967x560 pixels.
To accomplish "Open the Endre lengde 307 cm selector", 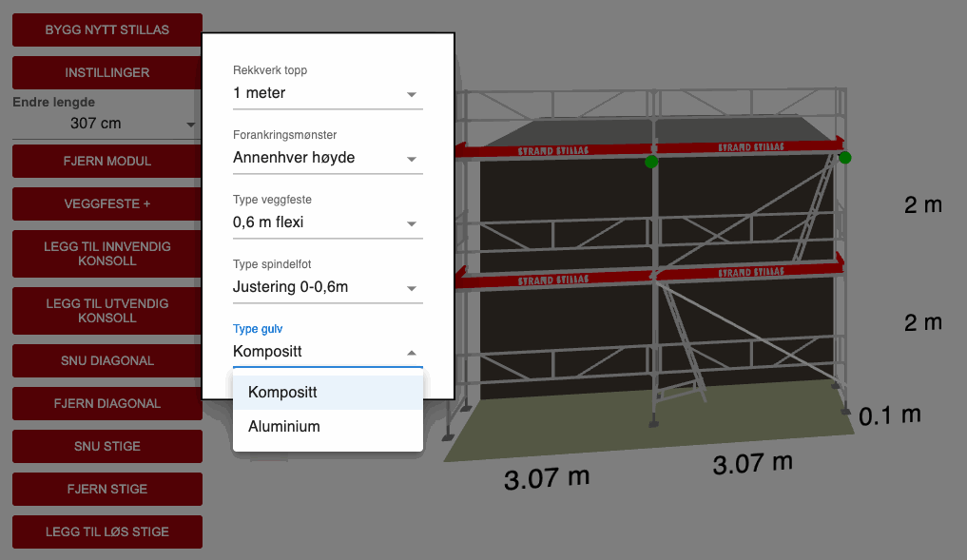I will point(105,124).
